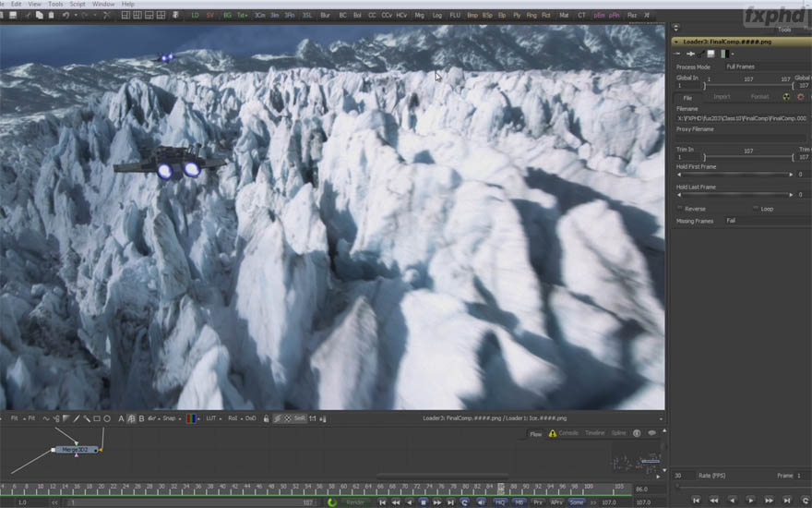The height and width of the screenshot is (508, 812).
Task: Open the first Fit zoom dropdown
Action: coord(16,418)
